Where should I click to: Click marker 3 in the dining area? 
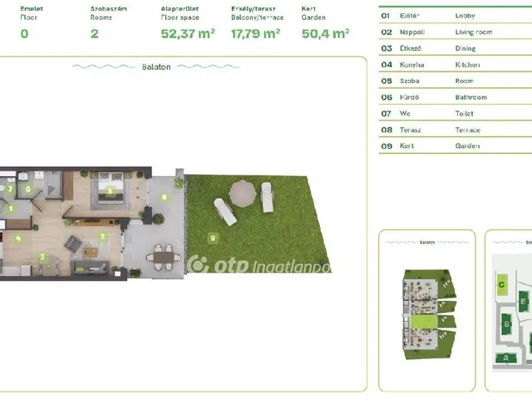tap(42, 256)
